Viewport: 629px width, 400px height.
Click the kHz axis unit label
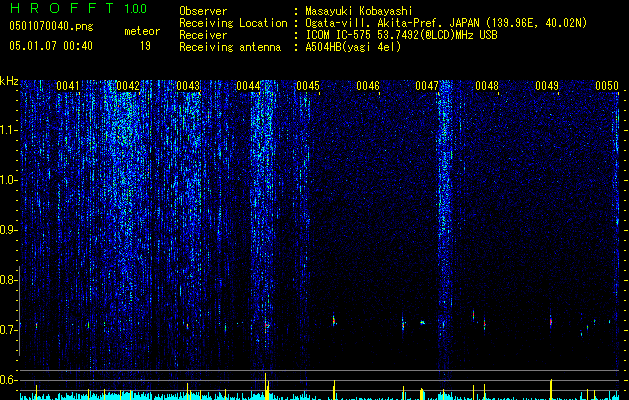click(x=9, y=82)
